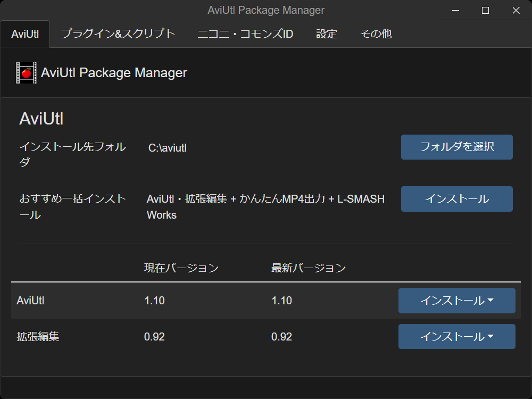Open the その他 tab
This screenshot has height=399, width=532.
coord(376,34)
